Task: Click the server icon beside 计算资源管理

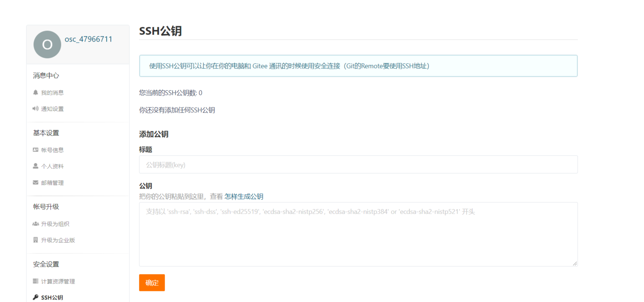Action: coord(35,281)
